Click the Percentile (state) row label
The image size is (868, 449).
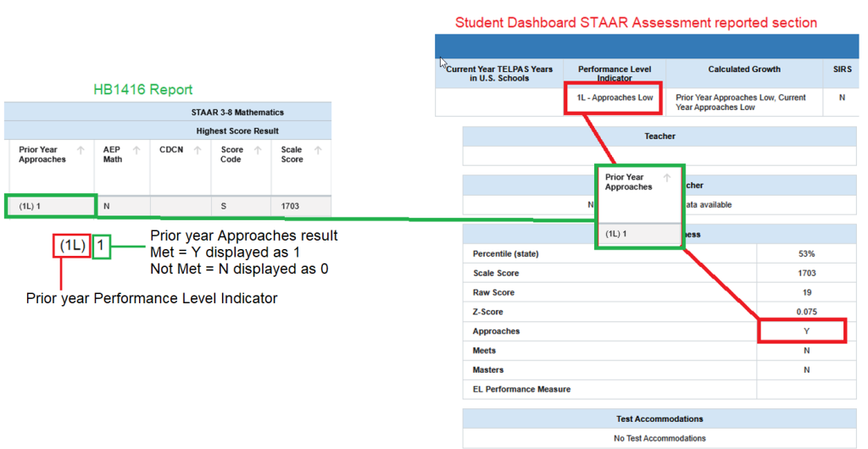tap(506, 254)
